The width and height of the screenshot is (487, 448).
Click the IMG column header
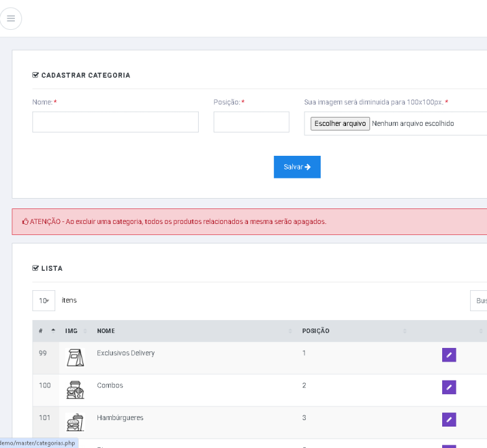tap(71, 331)
